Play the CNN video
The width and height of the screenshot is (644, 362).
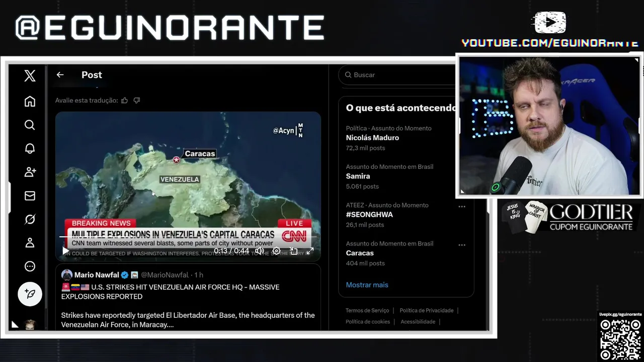65,250
